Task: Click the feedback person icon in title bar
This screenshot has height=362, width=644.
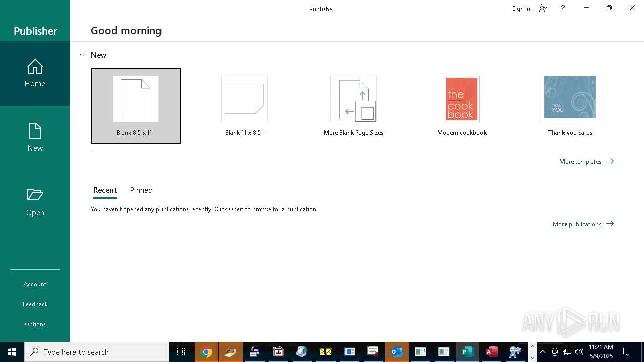Action: click(543, 8)
